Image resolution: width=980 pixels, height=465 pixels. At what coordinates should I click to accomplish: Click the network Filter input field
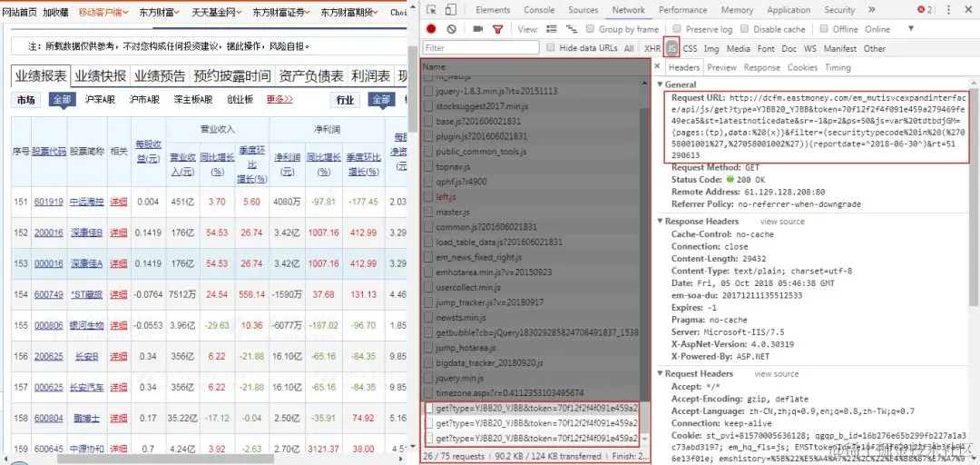pos(481,47)
